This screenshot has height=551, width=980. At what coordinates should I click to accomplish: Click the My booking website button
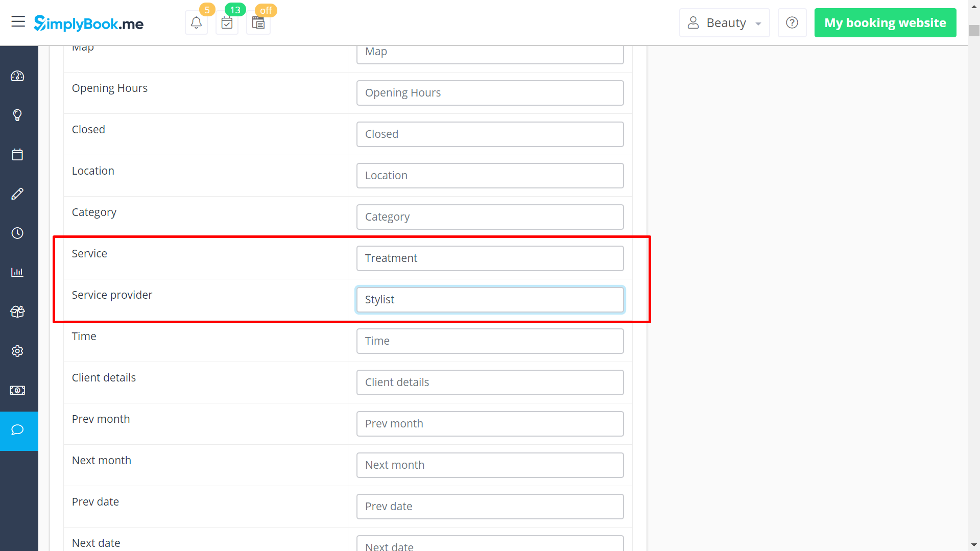[885, 22]
